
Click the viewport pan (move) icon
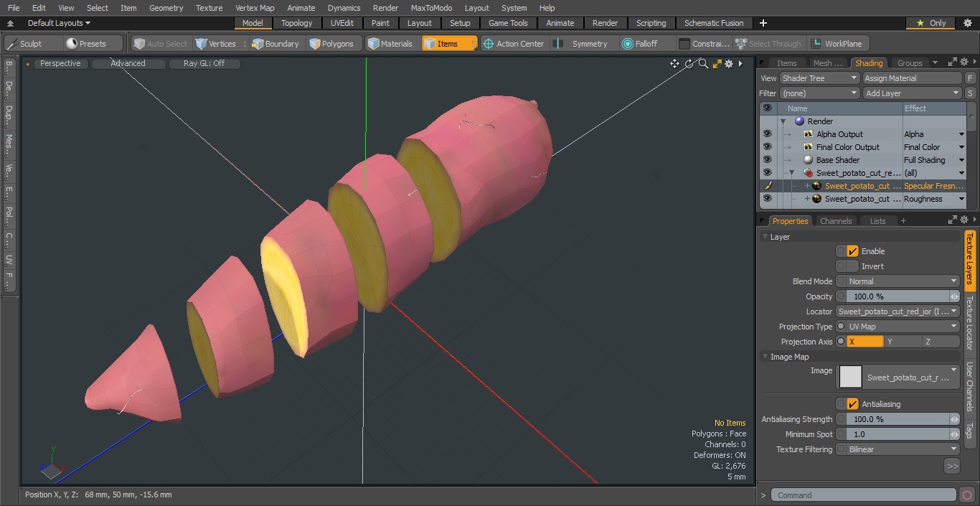pyautogui.click(x=674, y=64)
